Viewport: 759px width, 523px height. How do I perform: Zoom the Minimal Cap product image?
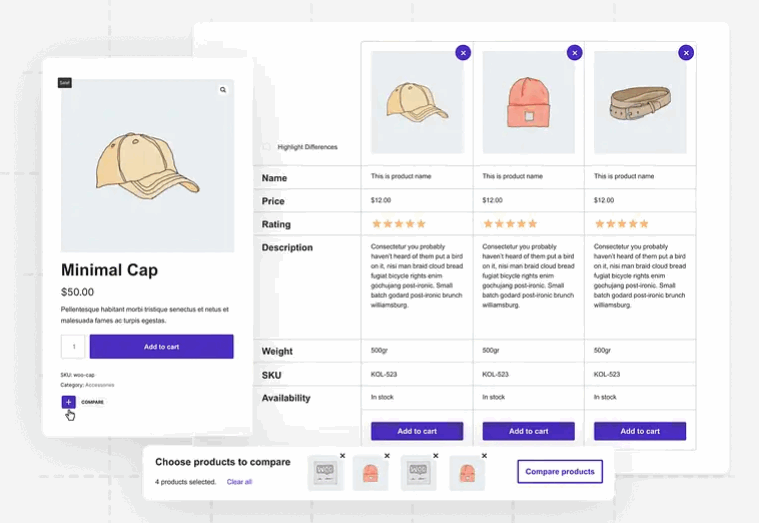pos(223,90)
